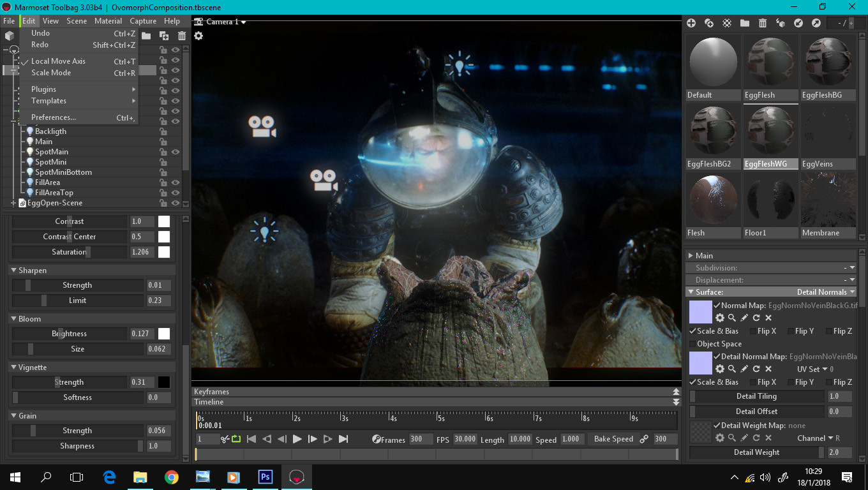The width and height of the screenshot is (868, 490).
Task: Toggle the green loop playback icon
Action: [236, 439]
